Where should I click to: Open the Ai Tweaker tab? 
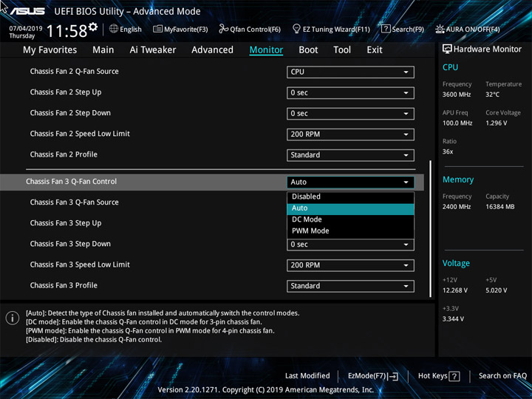(x=153, y=50)
